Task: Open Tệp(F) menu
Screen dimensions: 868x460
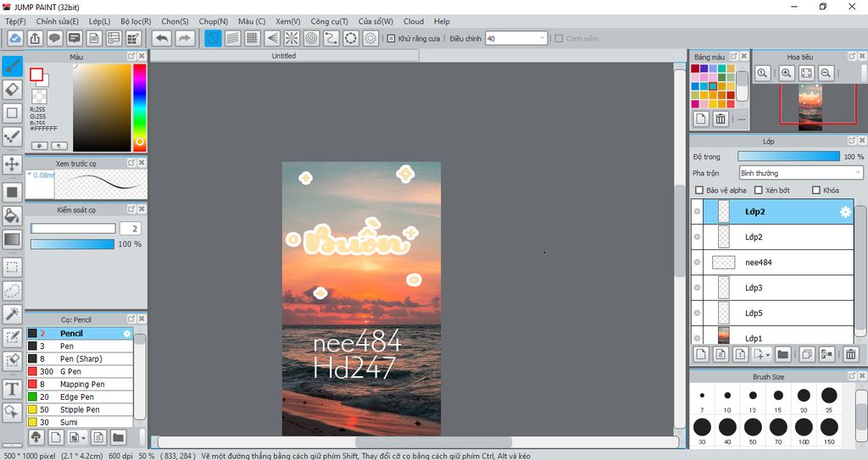Action: pos(15,21)
